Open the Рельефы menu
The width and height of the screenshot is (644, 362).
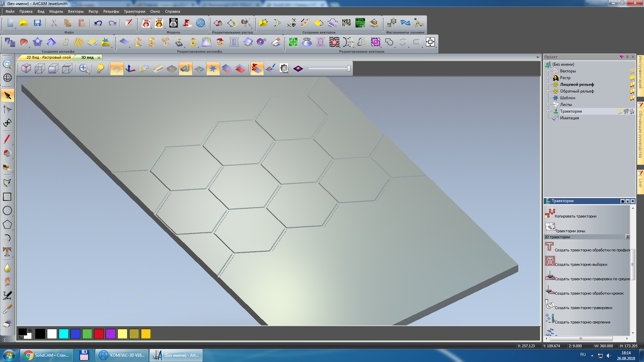pyautogui.click(x=111, y=11)
